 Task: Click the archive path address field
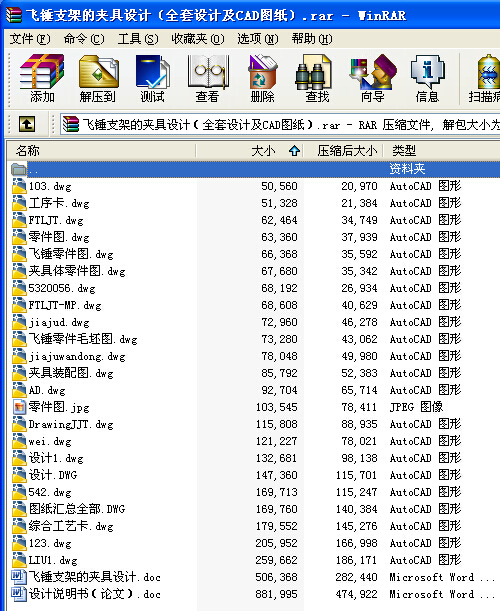click(x=280, y=125)
